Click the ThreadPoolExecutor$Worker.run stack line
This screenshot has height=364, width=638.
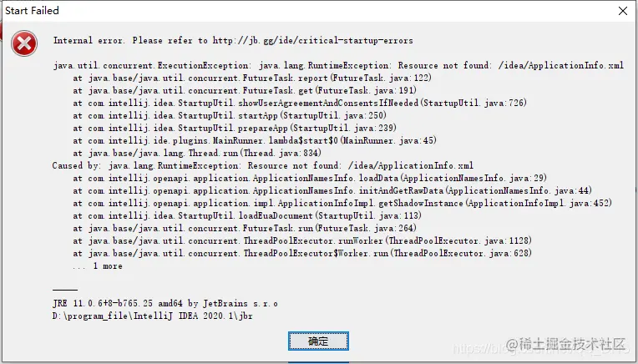tap(302, 253)
